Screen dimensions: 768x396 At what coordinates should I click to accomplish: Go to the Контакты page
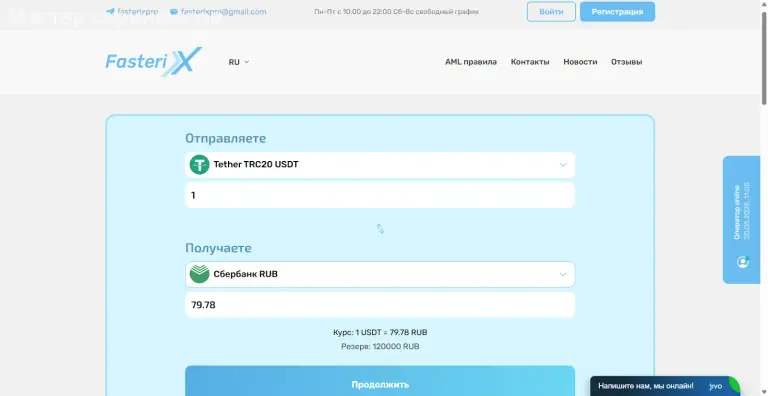(x=530, y=62)
